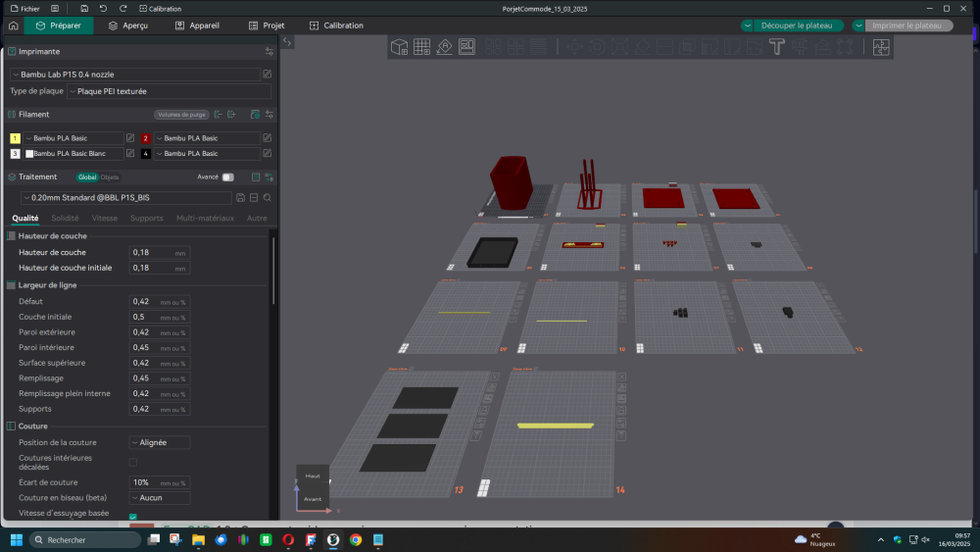Click the Add plate grid icon
980x552 pixels.
click(x=421, y=47)
